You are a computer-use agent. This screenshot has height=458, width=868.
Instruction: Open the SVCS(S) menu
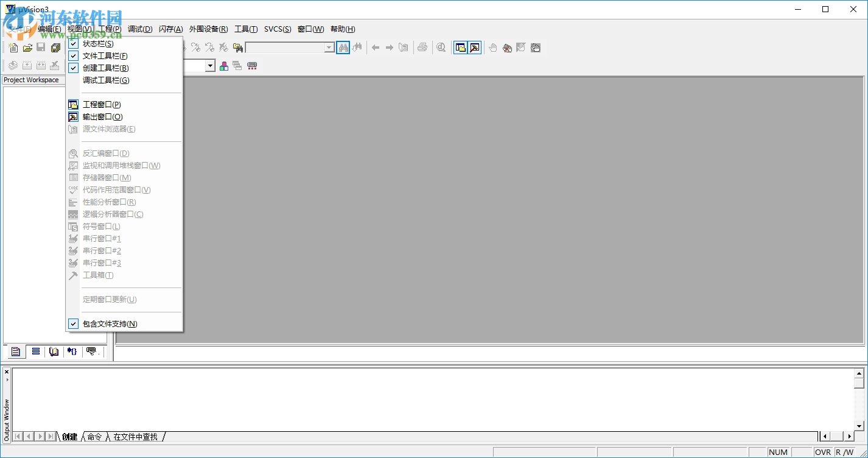278,29
